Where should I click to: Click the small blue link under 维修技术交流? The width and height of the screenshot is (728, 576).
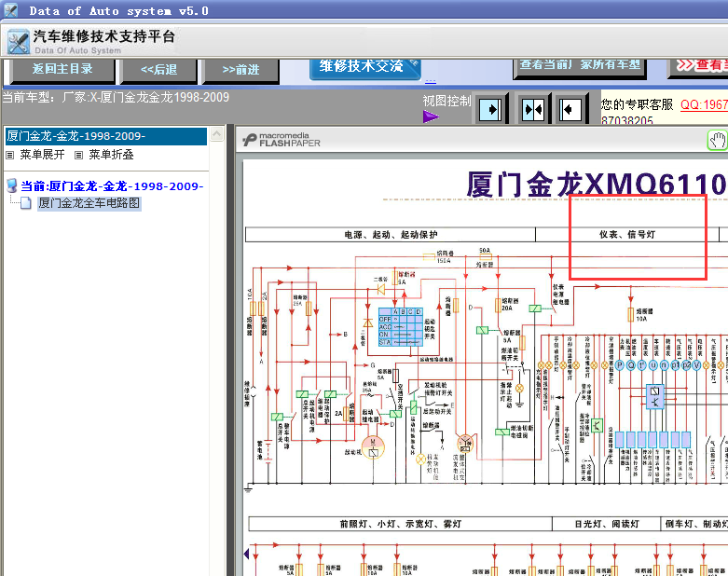(x=431, y=82)
